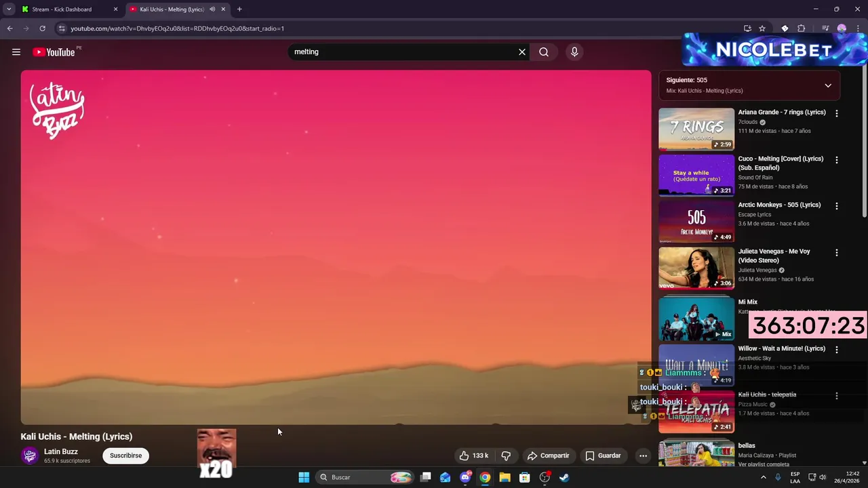Save the video with Guardar
868x488 pixels.
pos(603,455)
